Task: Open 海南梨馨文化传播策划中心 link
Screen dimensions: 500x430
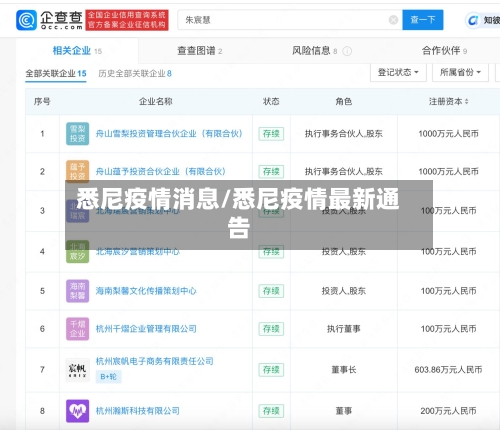Action: pyautogui.click(x=146, y=291)
